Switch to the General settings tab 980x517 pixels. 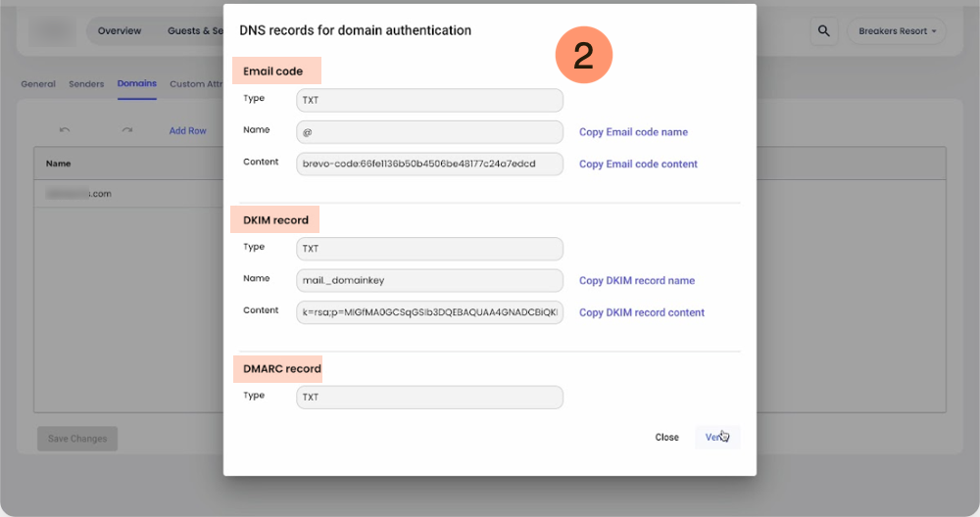38,84
